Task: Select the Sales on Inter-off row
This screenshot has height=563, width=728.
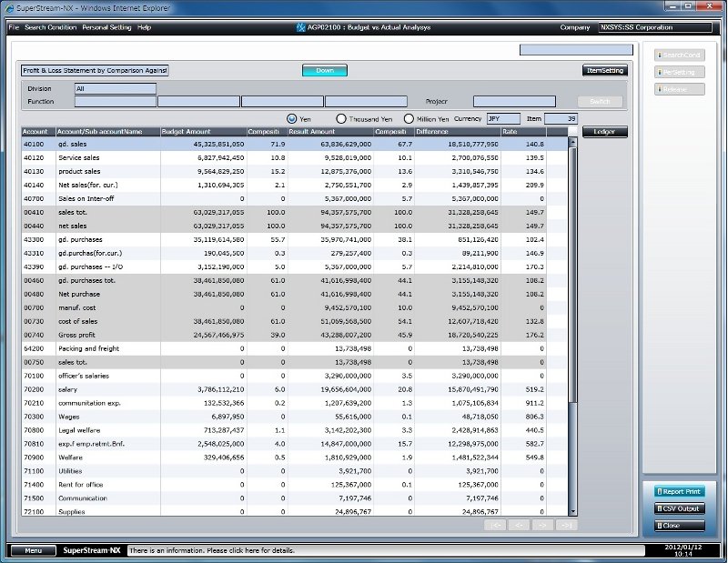Action: pos(294,198)
